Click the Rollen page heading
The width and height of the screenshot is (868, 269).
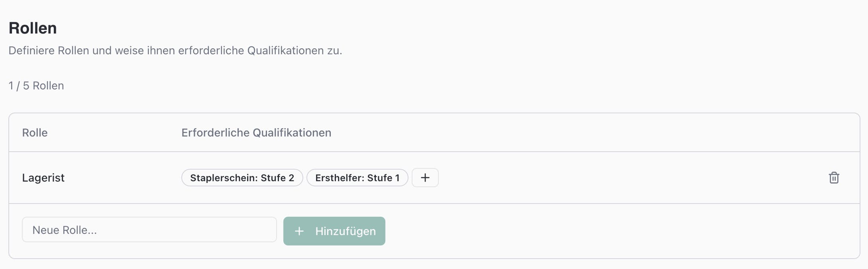tap(33, 28)
